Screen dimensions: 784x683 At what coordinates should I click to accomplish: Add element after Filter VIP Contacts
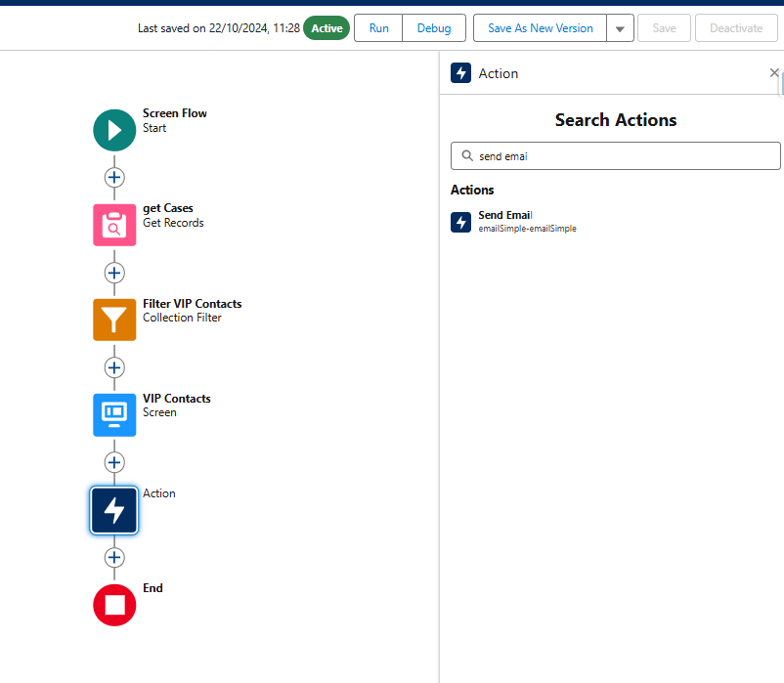tap(114, 367)
